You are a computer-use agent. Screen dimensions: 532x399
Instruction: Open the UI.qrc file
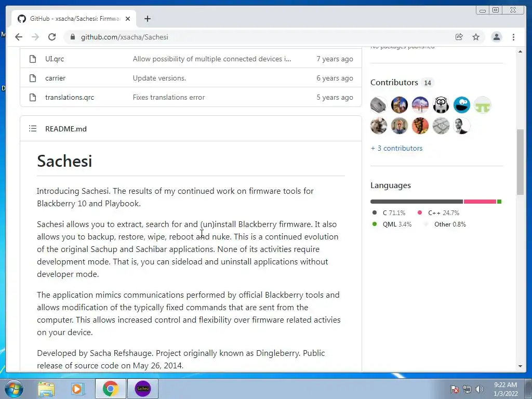point(54,59)
